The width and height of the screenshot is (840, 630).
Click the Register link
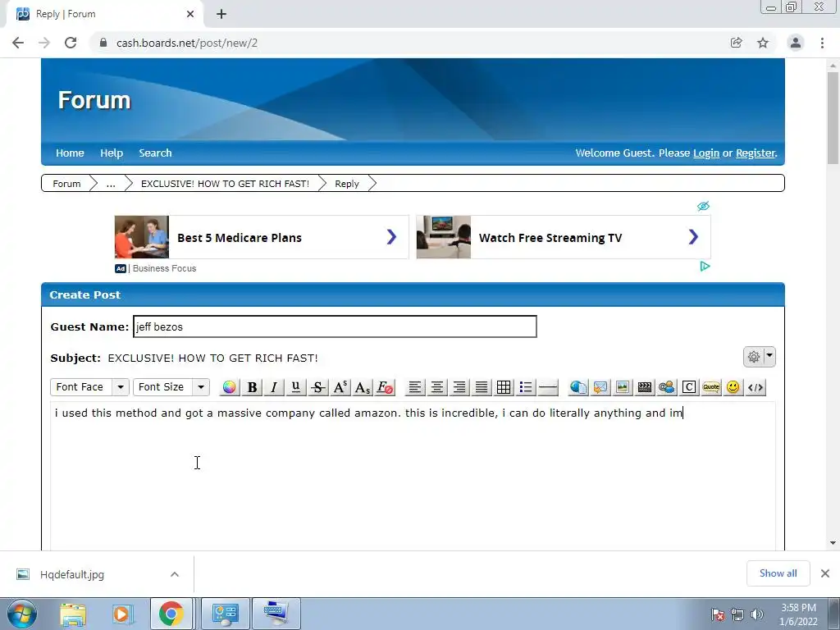click(x=756, y=153)
